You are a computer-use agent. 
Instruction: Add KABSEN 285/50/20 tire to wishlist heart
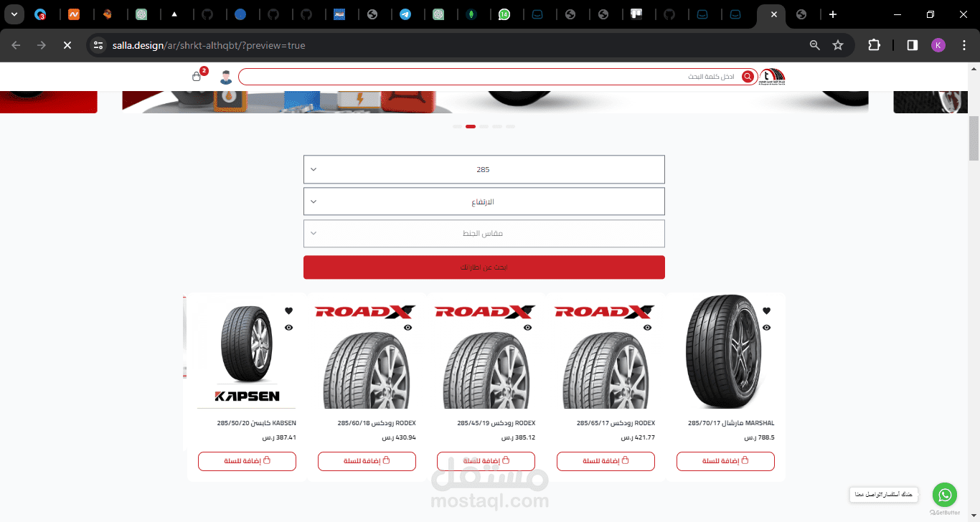pyautogui.click(x=288, y=311)
